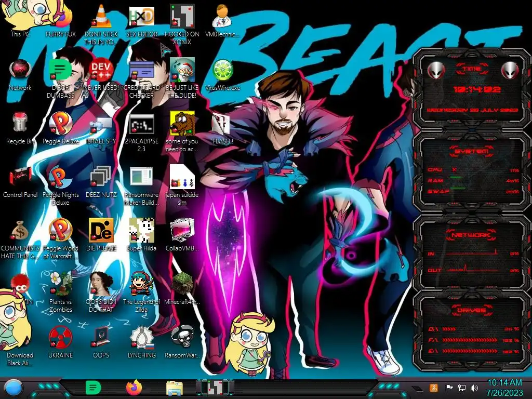Open the Peggle World of Warcraft shortcut
Viewport: 532px width, 399px height.
coord(60,239)
